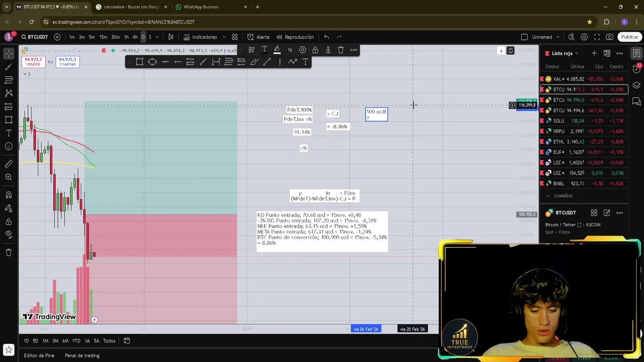Add symbol to watchlist with plus
644x362 pixels.
tap(594, 53)
